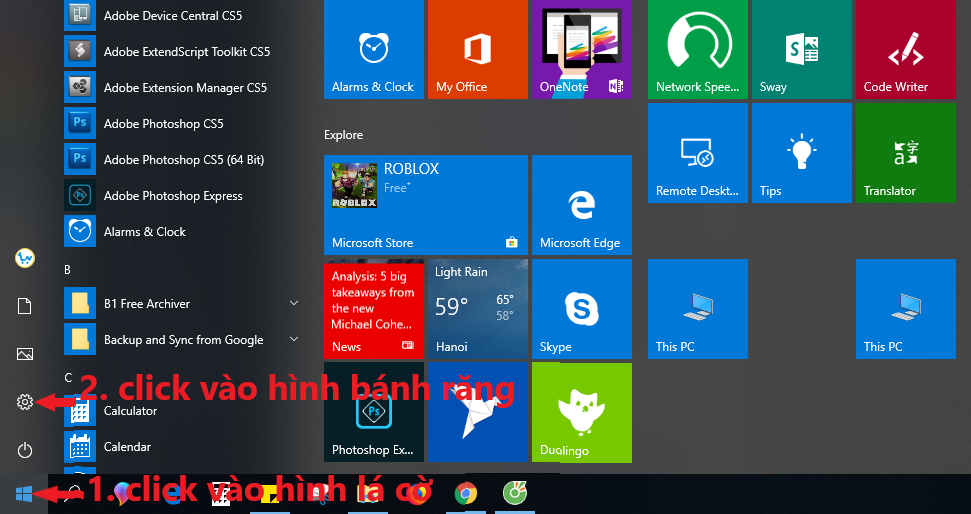
Task: Click the letter B section header
Action: tap(67, 269)
